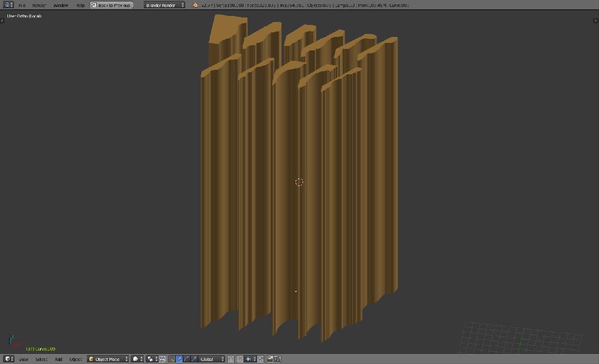599x364 pixels.
Task: Click the OpenGL render image camera icon
Action: coord(270,359)
